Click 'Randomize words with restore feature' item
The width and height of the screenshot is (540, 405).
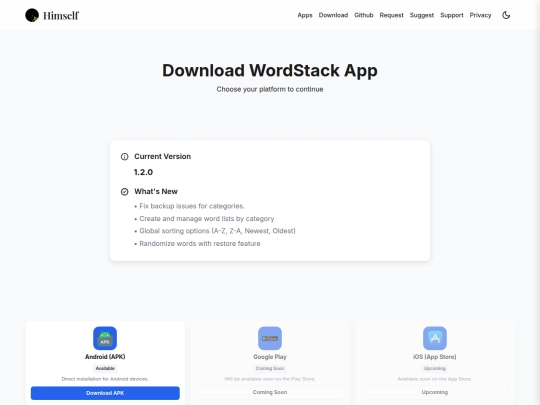[200, 243]
